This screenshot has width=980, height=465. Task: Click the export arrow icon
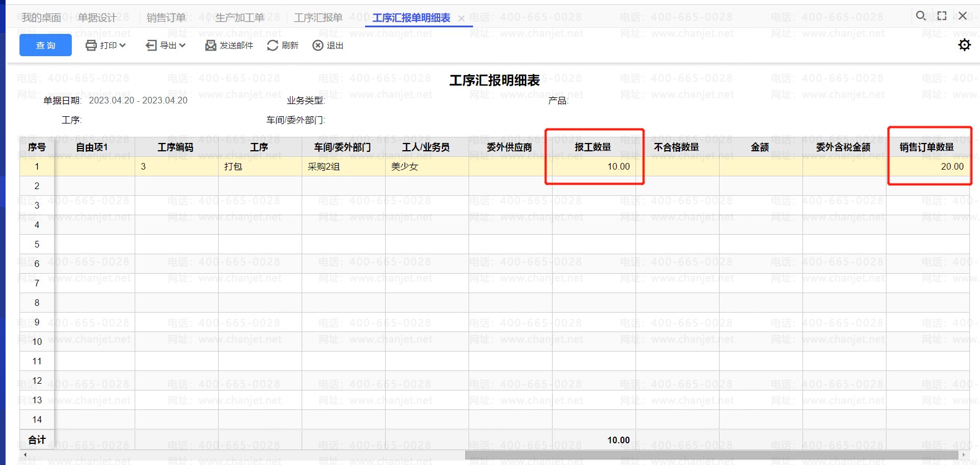151,46
